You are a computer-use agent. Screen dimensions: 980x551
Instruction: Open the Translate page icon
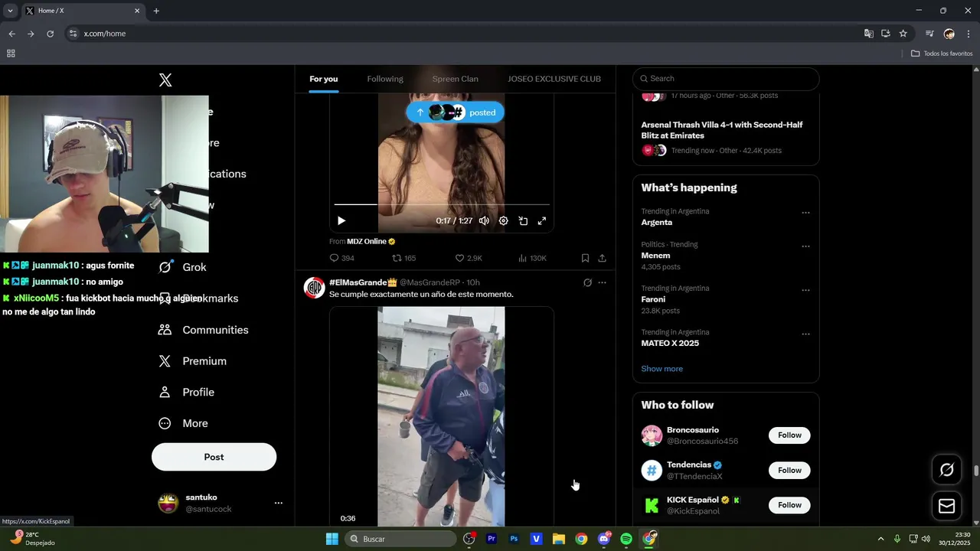(x=868, y=34)
